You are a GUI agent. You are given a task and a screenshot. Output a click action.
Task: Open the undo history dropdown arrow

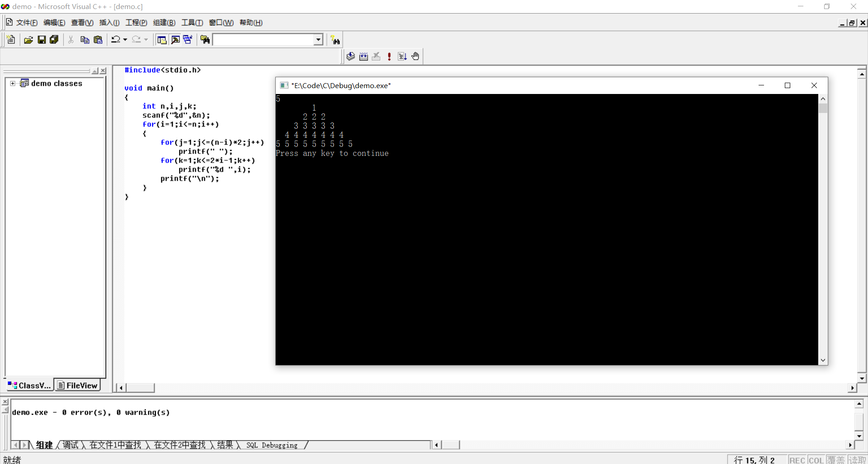(125, 40)
